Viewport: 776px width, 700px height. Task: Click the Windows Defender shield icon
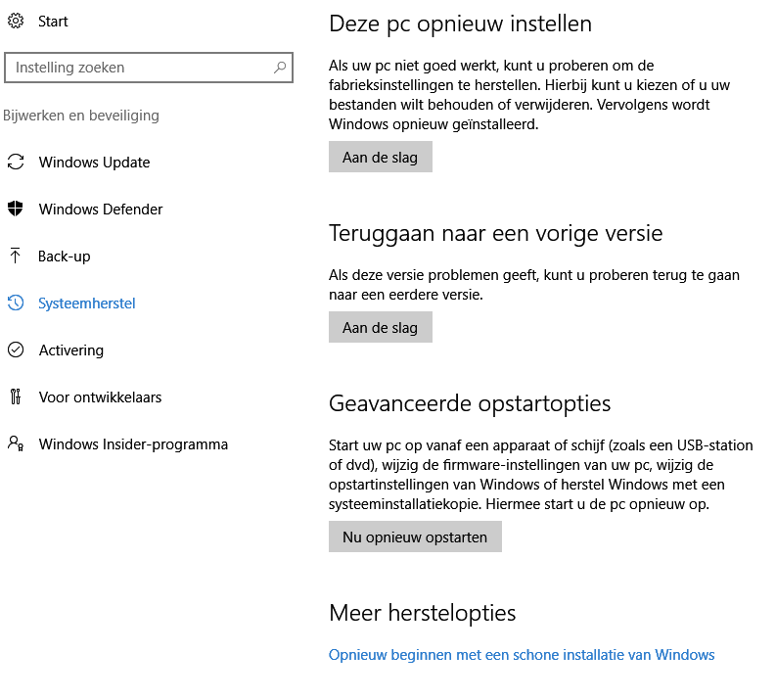click(16, 210)
